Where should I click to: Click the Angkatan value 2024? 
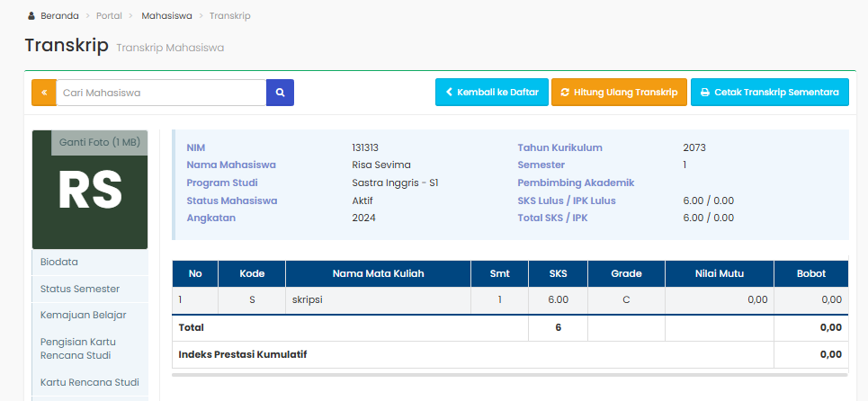(363, 218)
